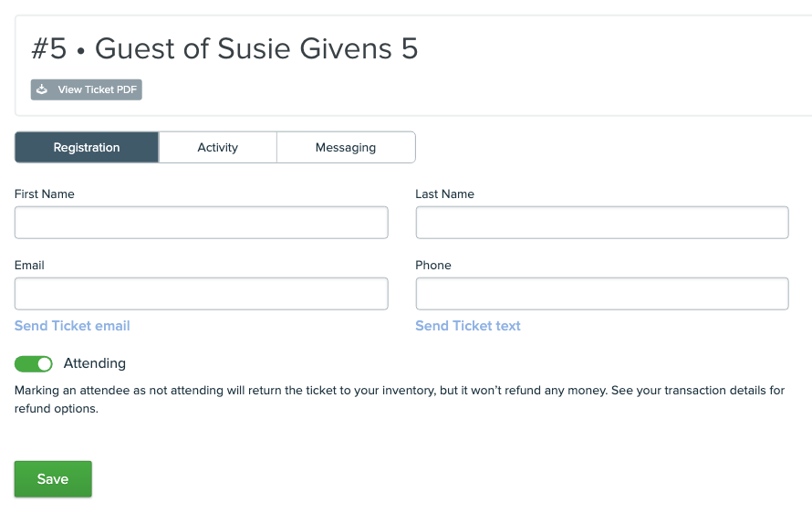The height and width of the screenshot is (513, 812).
Task: Focus the First Name input field
Action: tap(201, 223)
